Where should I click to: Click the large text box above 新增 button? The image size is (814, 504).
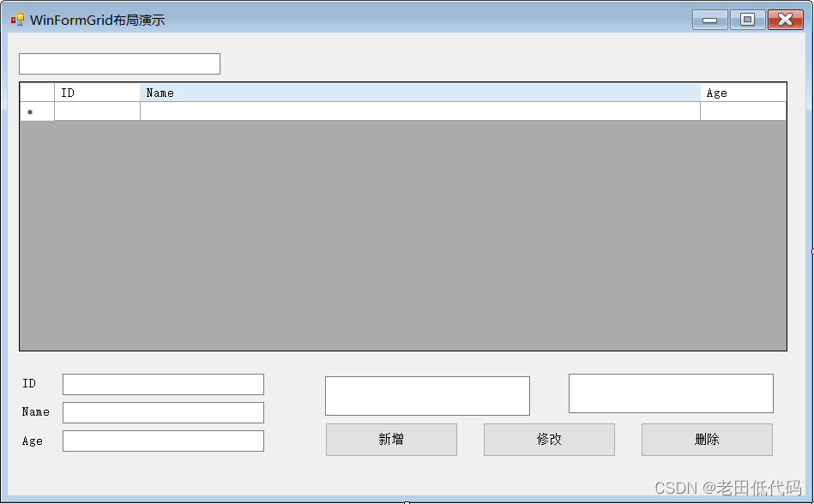[427, 396]
